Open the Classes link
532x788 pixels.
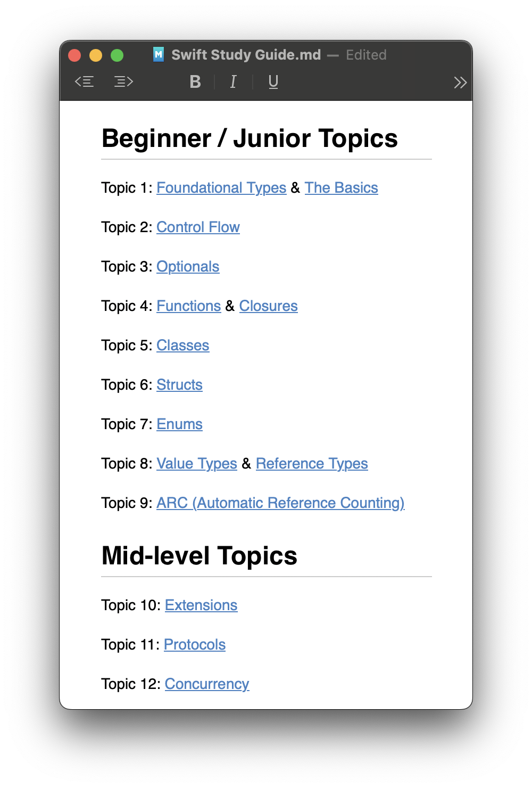(182, 346)
